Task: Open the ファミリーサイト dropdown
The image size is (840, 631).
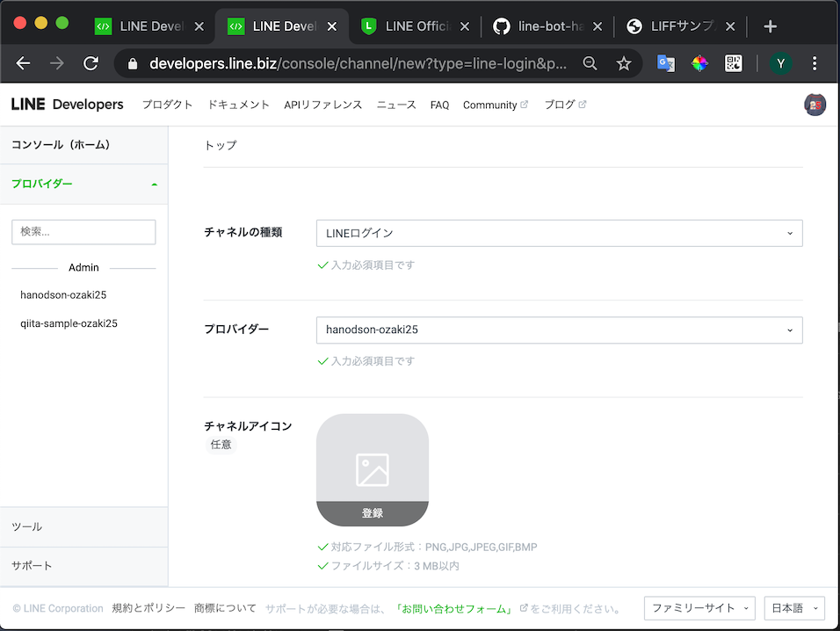Action: (699, 608)
